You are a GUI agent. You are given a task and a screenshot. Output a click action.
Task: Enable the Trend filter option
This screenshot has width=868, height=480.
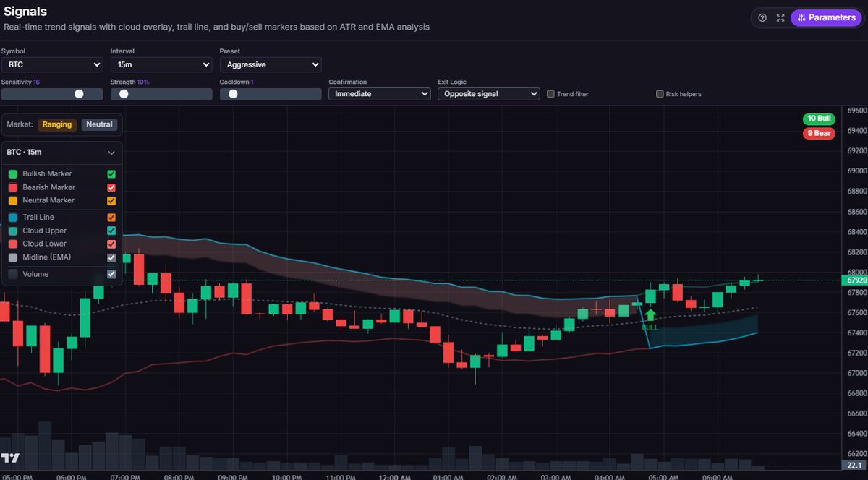(550, 93)
